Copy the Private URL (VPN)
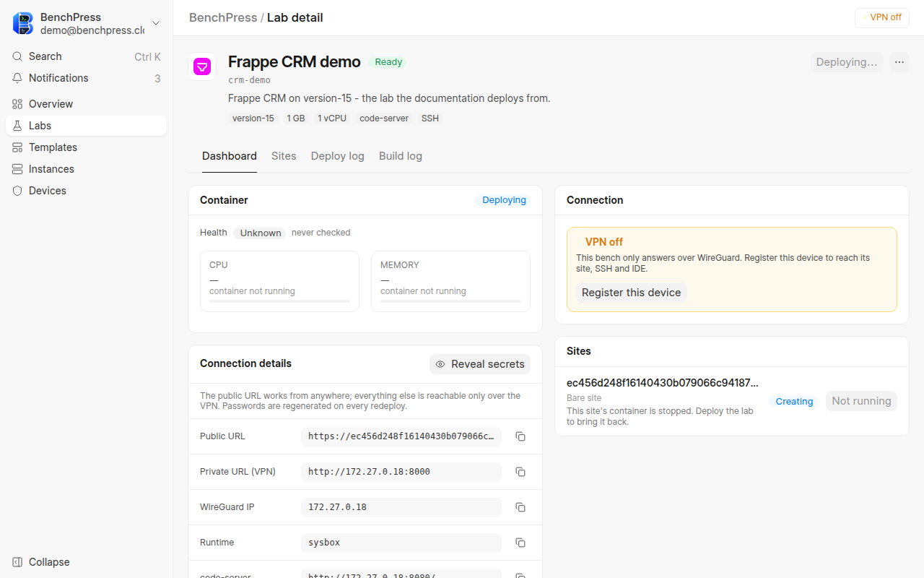 click(x=520, y=472)
